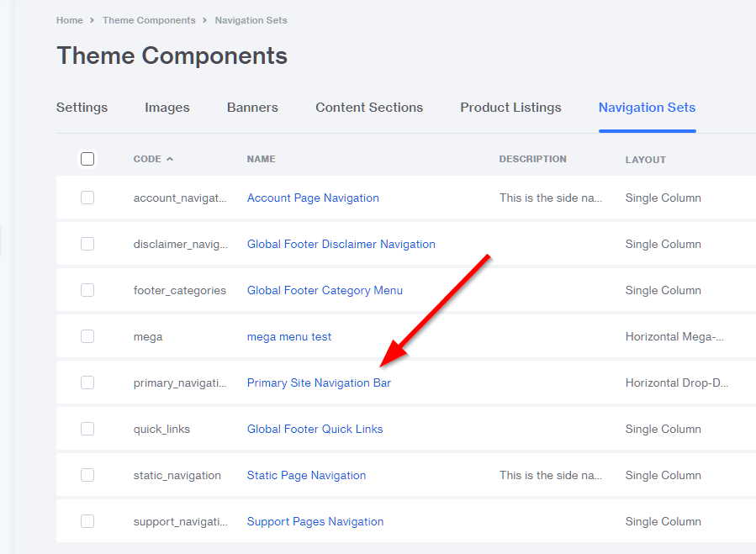Sort by the CODE column arrow

(170, 159)
